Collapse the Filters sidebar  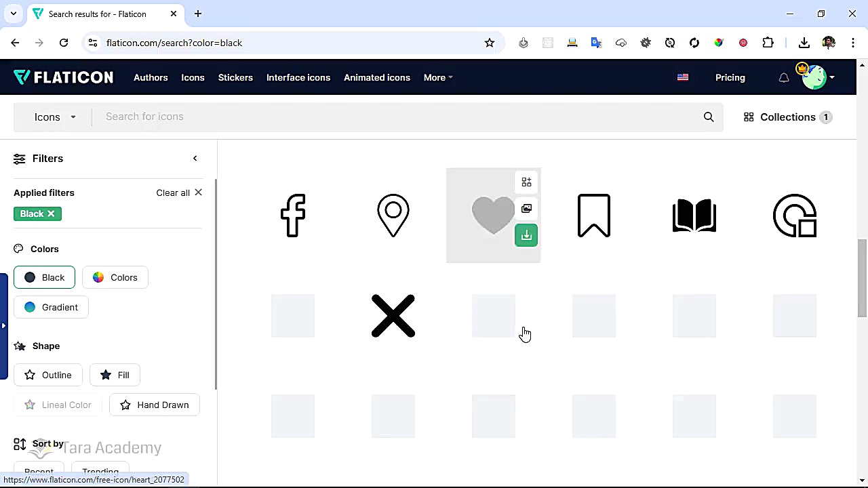point(195,159)
